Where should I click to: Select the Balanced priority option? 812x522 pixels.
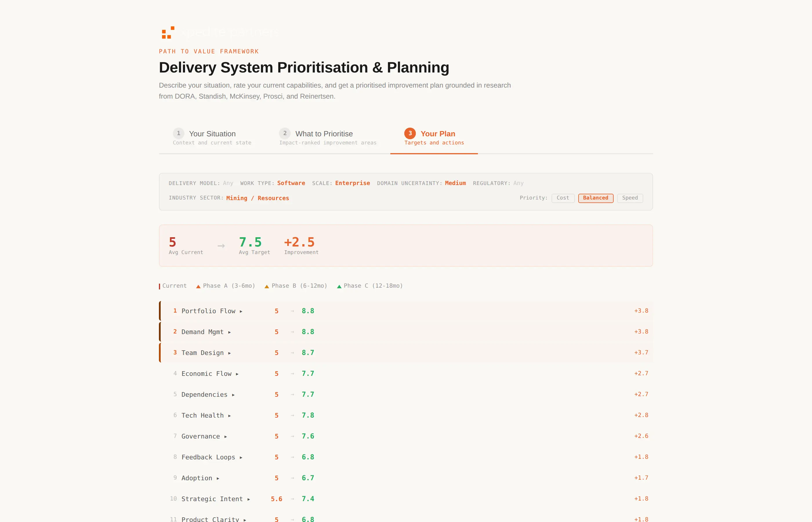tap(595, 198)
